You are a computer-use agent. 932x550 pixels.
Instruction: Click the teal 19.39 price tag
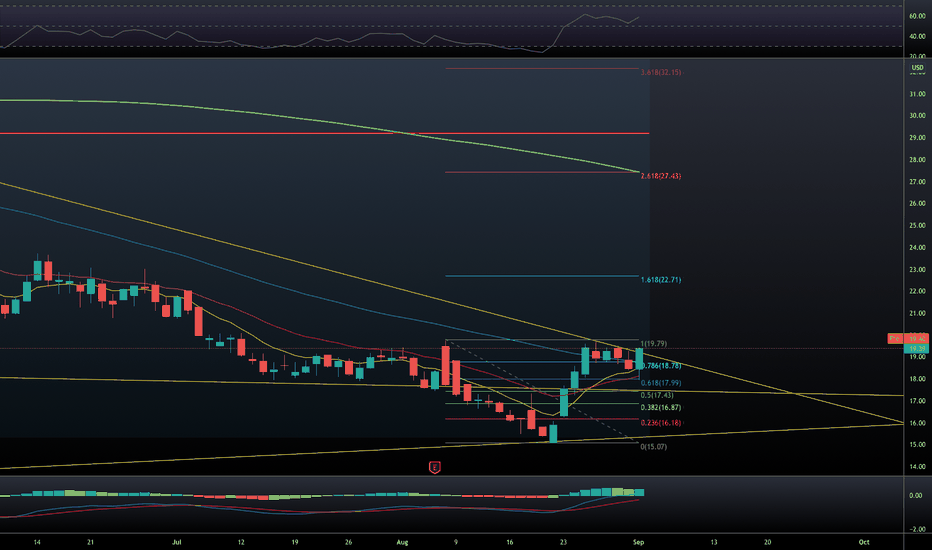pyautogui.click(x=915, y=348)
